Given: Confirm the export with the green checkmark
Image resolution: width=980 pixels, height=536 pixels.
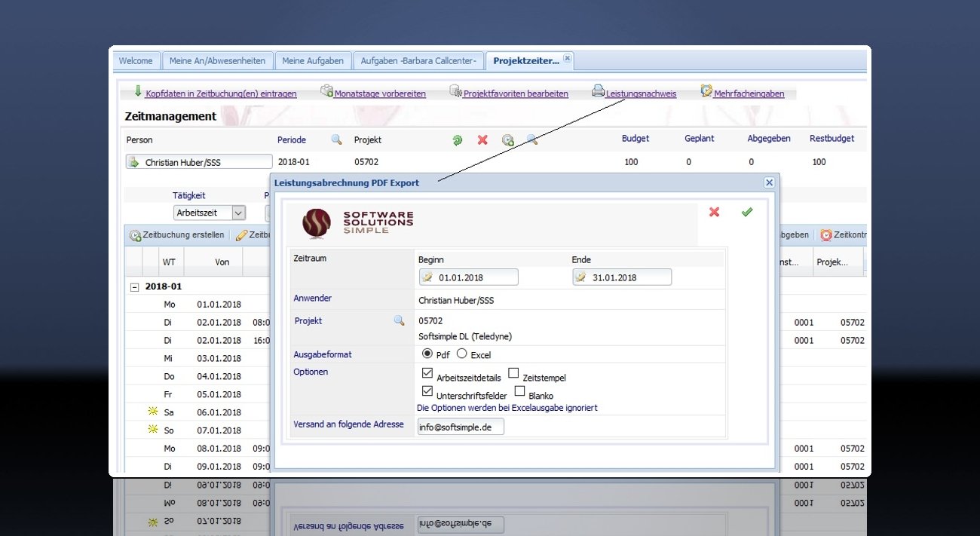Looking at the screenshot, I should click(747, 213).
